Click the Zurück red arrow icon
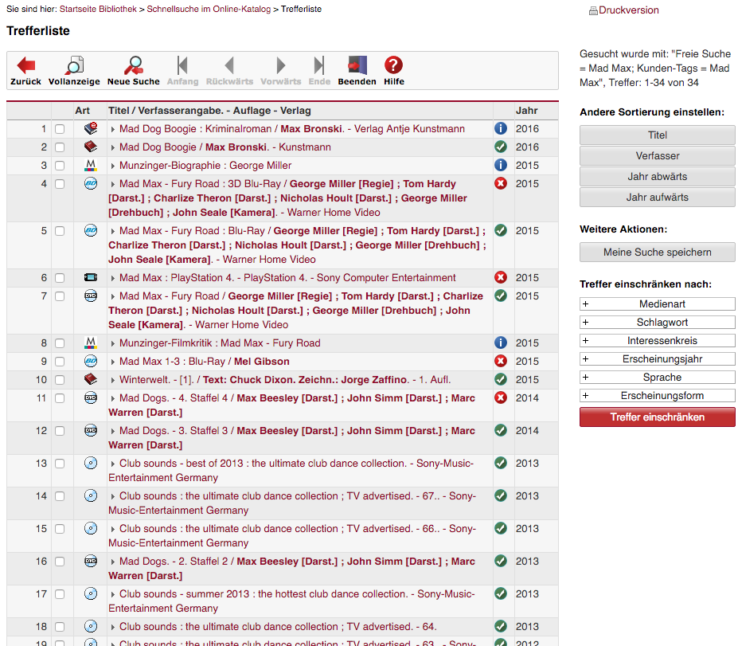 click(26, 66)
